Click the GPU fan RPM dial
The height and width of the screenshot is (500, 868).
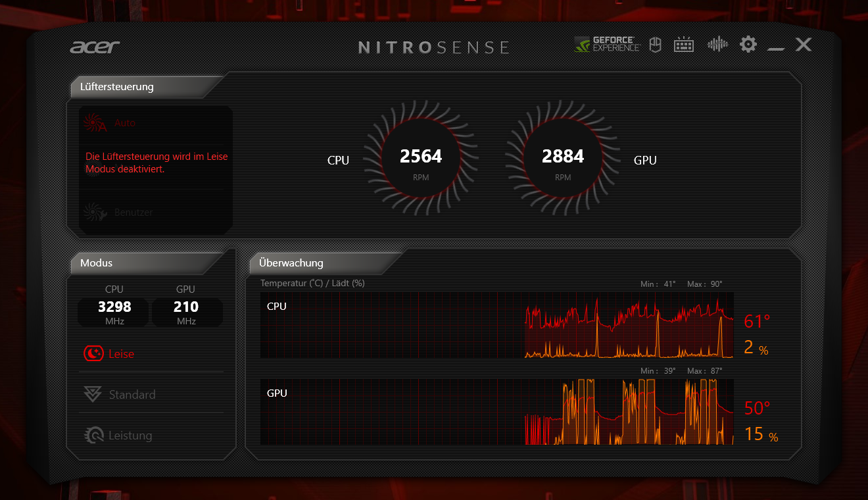click(563, 159)
